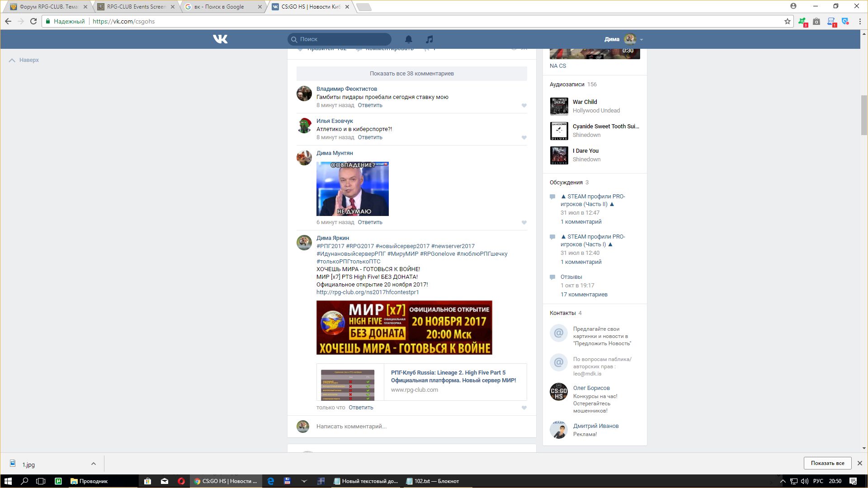Image resolution: width=868 pixels, height=488 pixels.
Task: Play the War Child audio track
Action: click(x=559, y=107)
